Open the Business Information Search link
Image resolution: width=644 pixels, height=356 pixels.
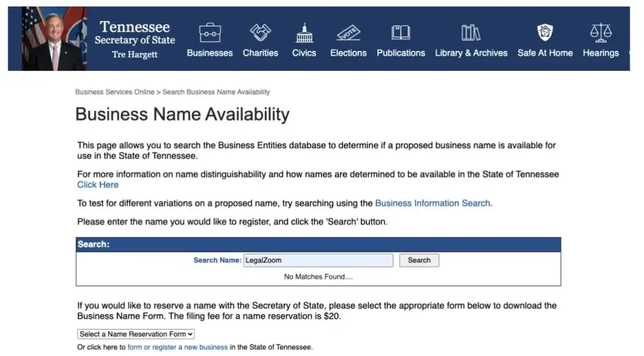[x=433, y=203]
